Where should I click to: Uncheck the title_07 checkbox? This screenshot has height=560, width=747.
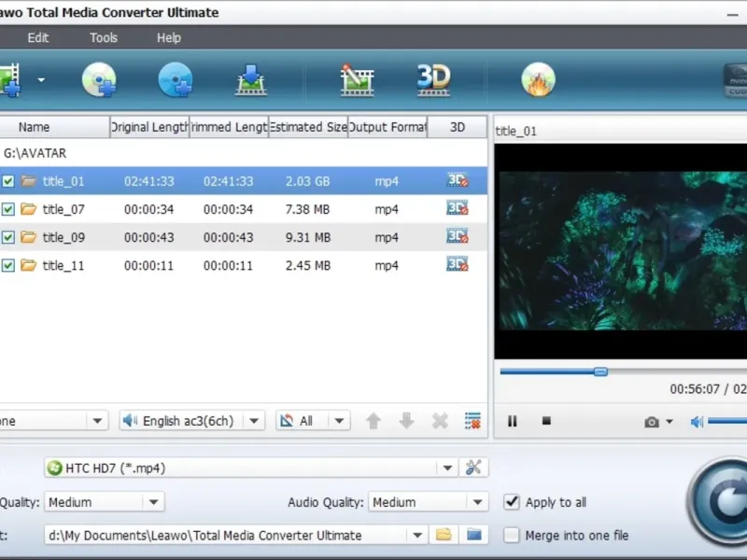click(8, 209)
